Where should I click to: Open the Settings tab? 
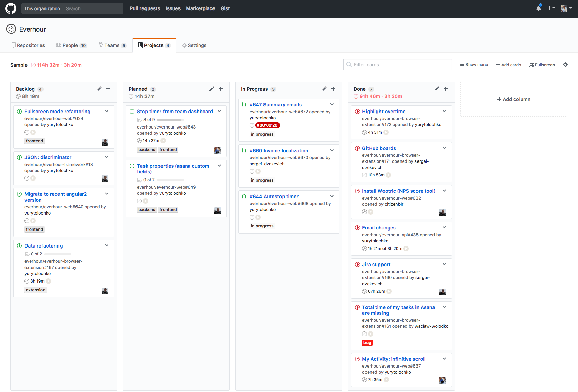point(194,45)
